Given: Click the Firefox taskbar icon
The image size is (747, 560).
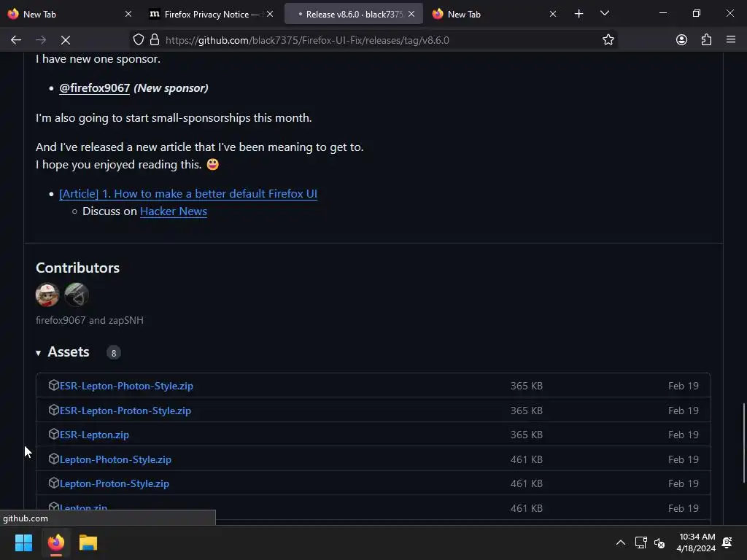Looking at the screenshot, I should [x=55, y=542].
